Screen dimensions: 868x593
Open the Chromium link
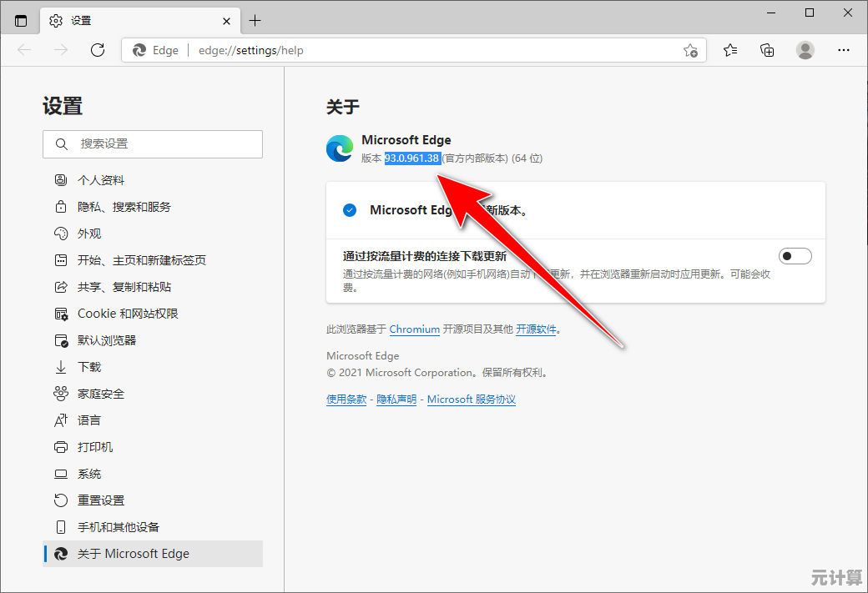pyautogui.click(x=415, y=329)
